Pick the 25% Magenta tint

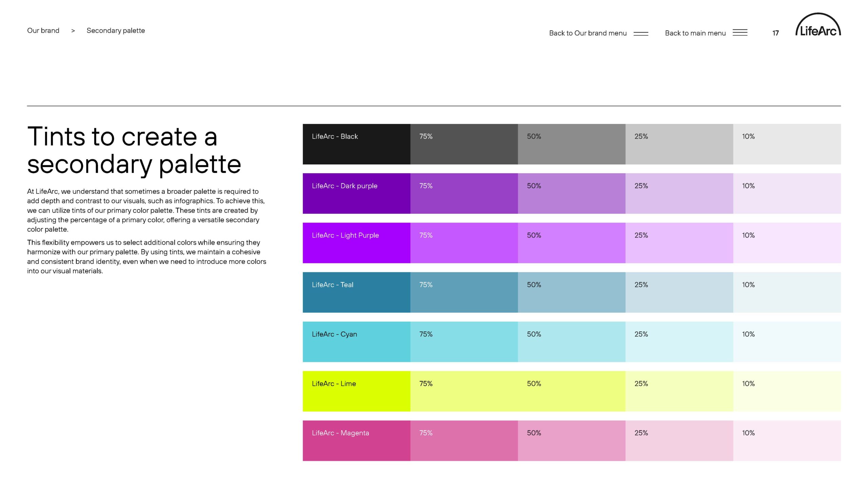tap(679, 441)
